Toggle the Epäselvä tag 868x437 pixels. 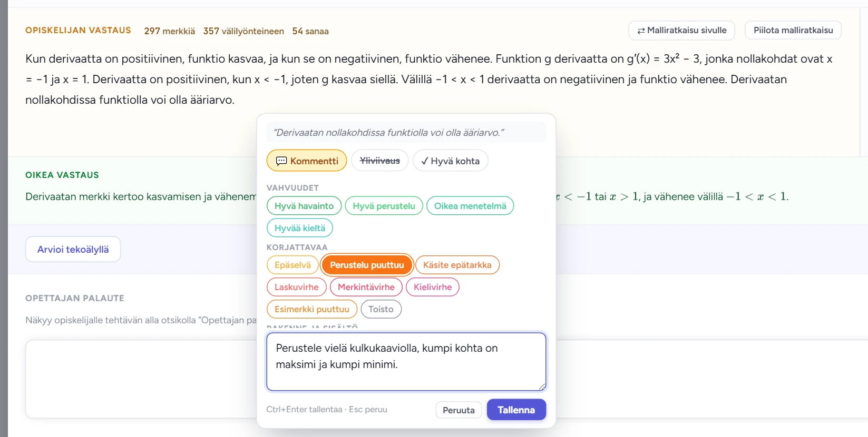(x=292, y=265)
